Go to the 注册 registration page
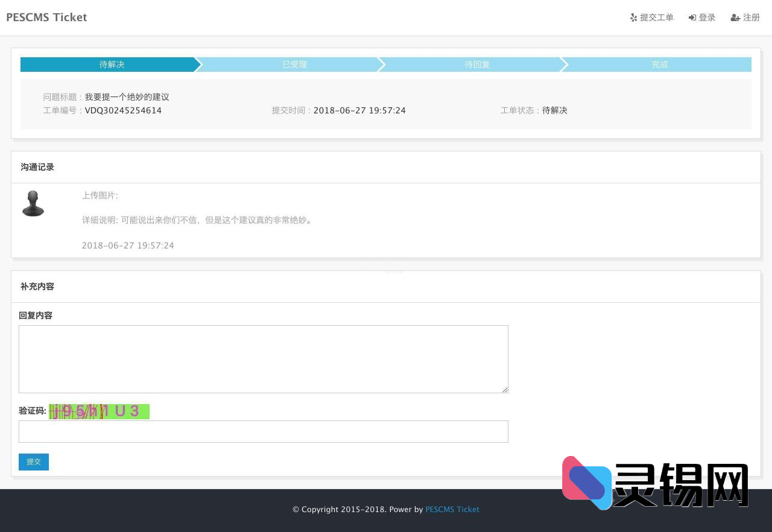This screenshot has width=772, height=532. click(x=751, y=18)
